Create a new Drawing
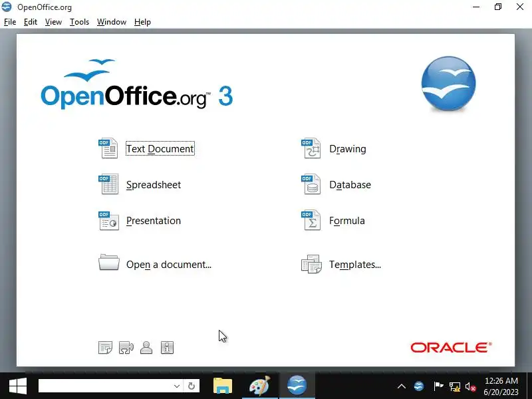Screen dimensions: 532x399 348,148
